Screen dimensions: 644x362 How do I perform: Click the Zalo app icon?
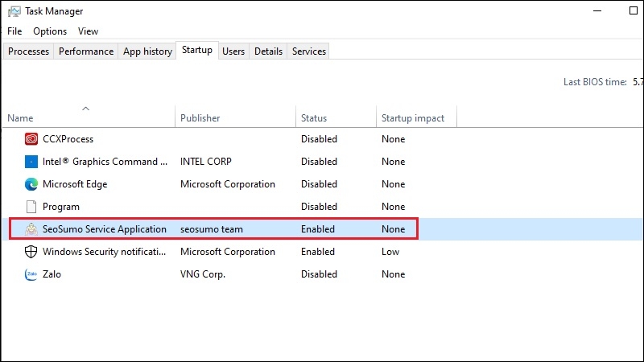[31, 274]
